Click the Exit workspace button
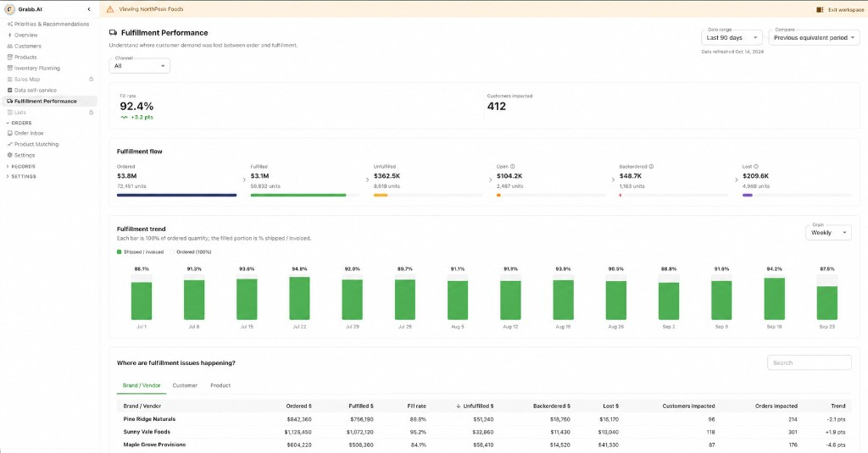 coord(840,9)
